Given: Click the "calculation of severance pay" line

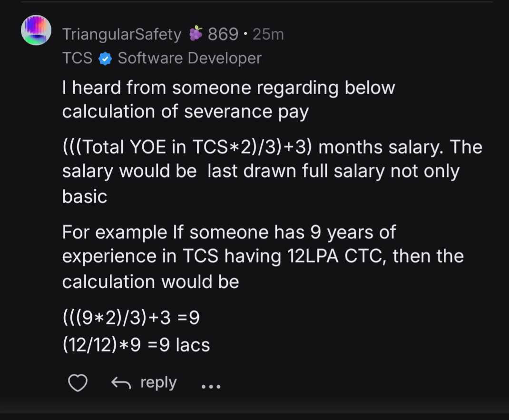Looking at the screenshot, I should [186, 112].
